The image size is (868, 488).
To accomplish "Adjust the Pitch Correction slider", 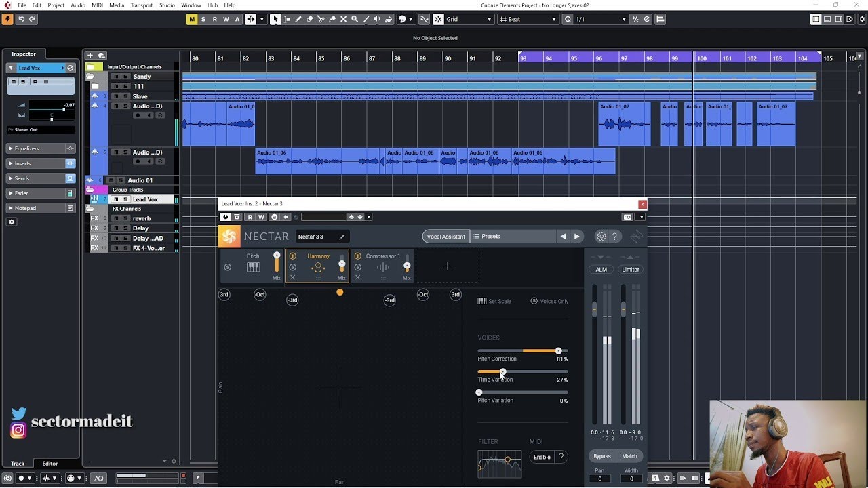I will tap(523, 351).
